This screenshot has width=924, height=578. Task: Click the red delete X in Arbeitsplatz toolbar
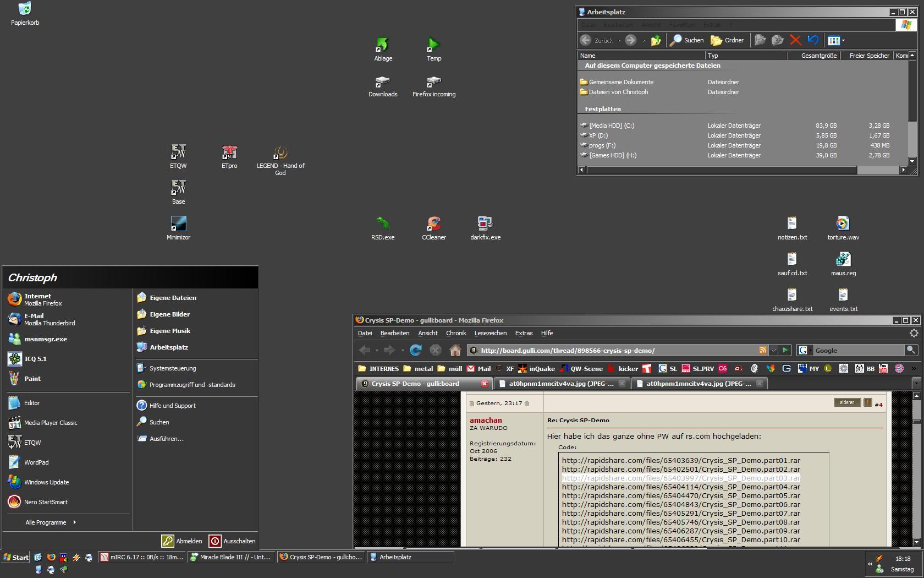[795, 40]
